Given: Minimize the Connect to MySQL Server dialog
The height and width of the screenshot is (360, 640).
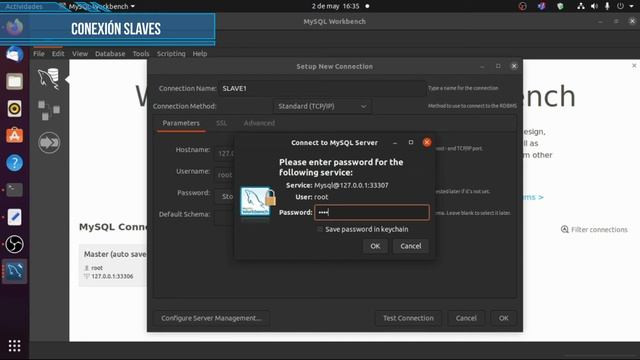Looking at the screenshot, I should pyautogui.click(x=395, y=142).
